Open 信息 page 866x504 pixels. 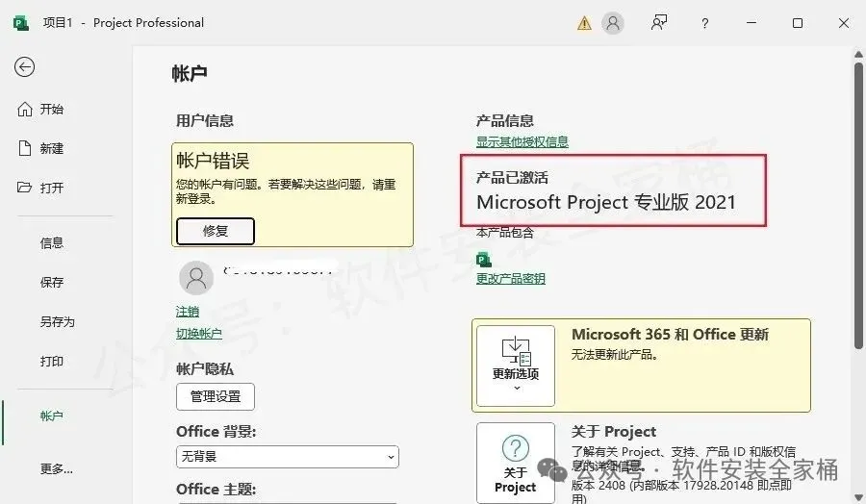tap(52, 243)
